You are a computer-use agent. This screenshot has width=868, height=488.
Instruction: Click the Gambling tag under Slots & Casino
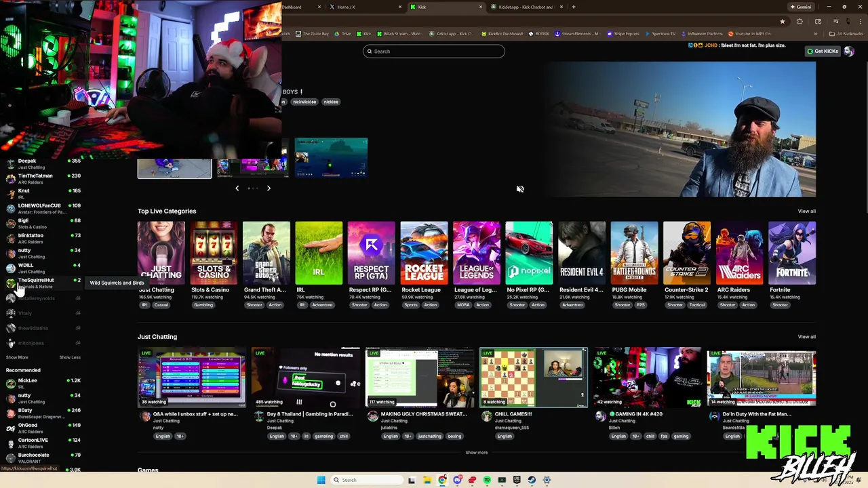(x=203, y=305)
